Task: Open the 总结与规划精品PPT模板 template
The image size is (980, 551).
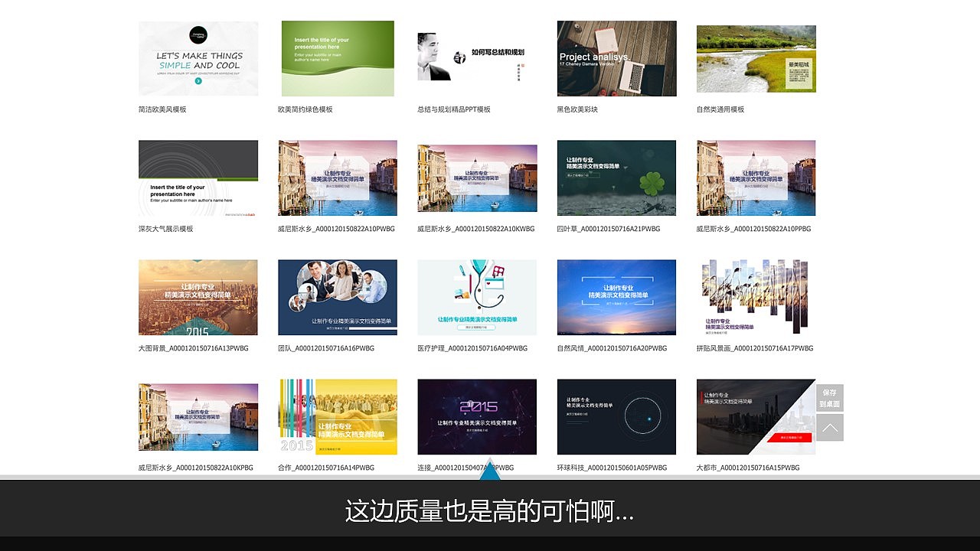Action: 477,57
